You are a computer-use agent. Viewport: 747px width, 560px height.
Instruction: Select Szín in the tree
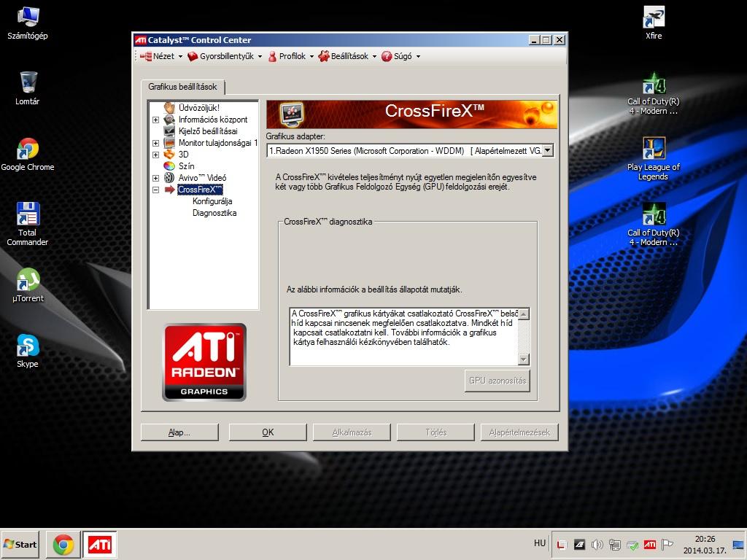click(x=186, y=166)
